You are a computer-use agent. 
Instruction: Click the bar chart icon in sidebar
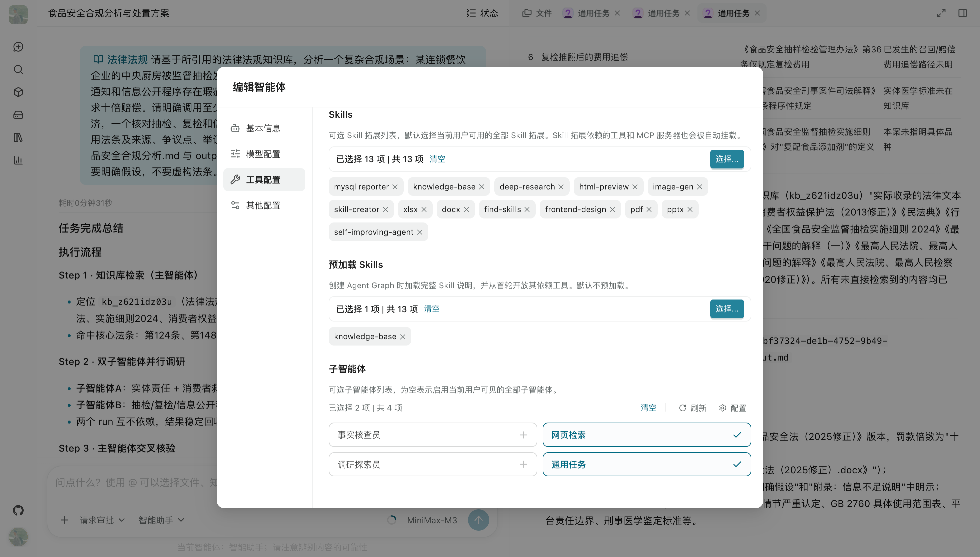click(18, 160)
